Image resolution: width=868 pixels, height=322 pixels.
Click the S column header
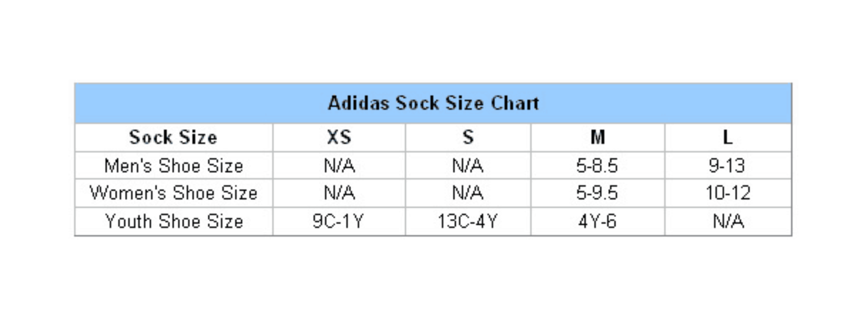point(468,137)
